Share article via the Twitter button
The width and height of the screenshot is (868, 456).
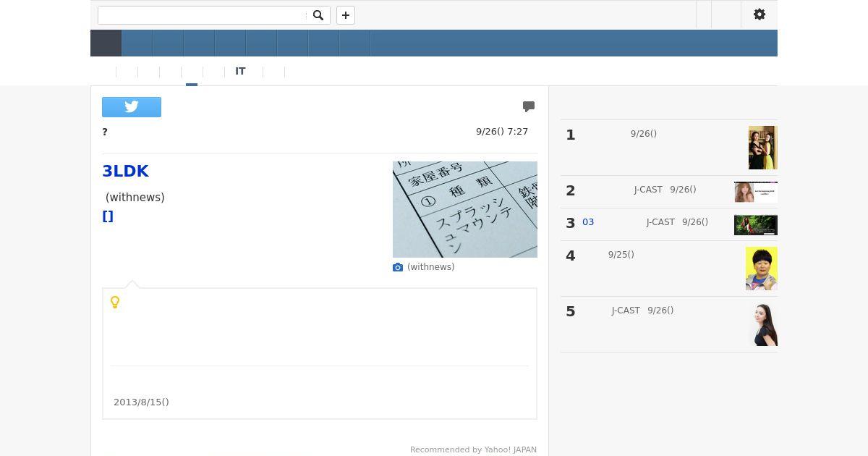(x=132, y=107)
